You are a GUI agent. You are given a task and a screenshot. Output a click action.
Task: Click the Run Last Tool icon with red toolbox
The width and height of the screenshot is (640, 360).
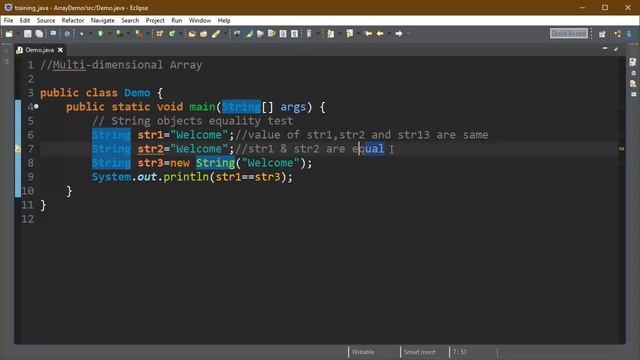click(140, 34)
